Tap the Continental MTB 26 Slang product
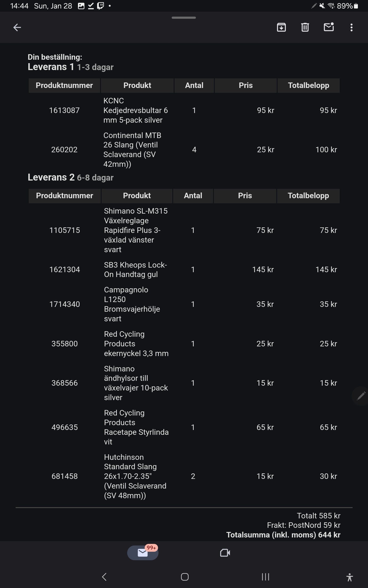This screenshot has height=588, width=368. click(132, 150)
